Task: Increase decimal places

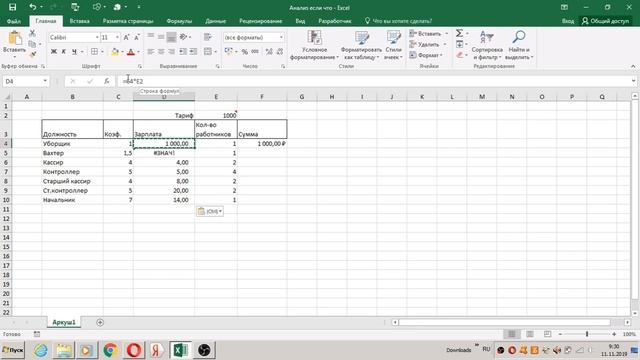Action: pyautogui.click(x=269, y=51)
